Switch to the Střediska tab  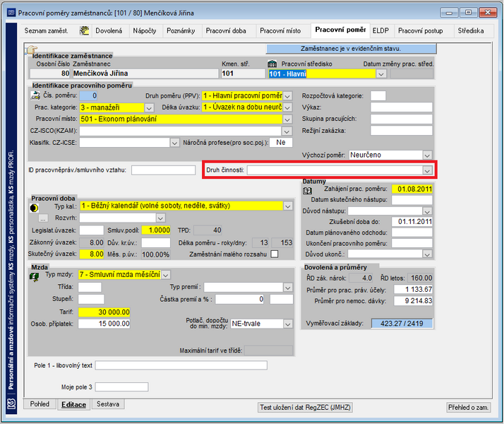coord(471,31)
